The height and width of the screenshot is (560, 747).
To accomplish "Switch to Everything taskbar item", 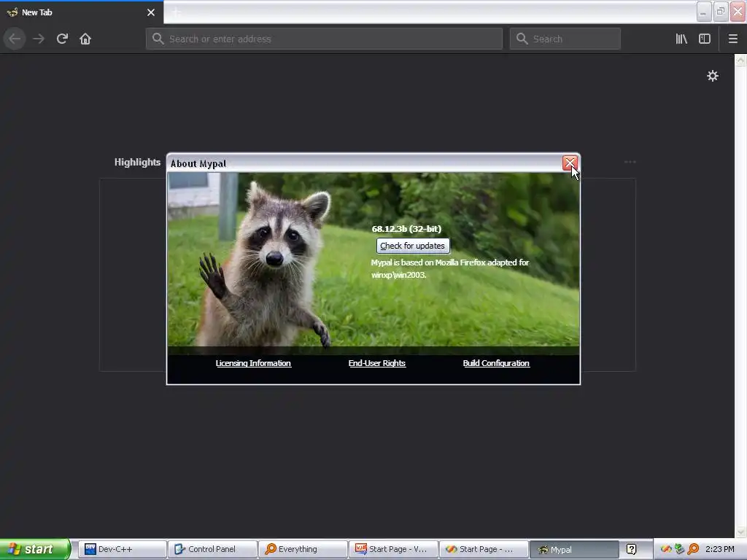I will point(303,549).
